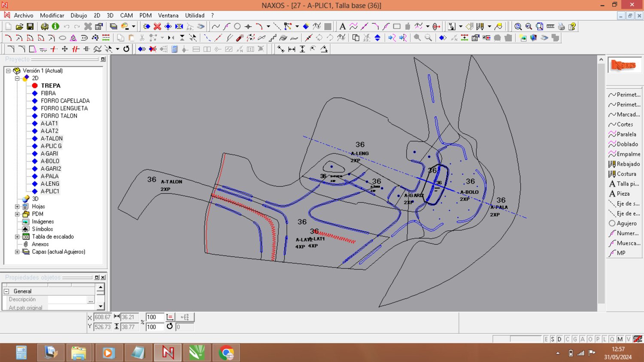Click the Save floppy disk icon
Image resolution: width=644 pixels, height=362 pixels.
[x=30, y=27]
